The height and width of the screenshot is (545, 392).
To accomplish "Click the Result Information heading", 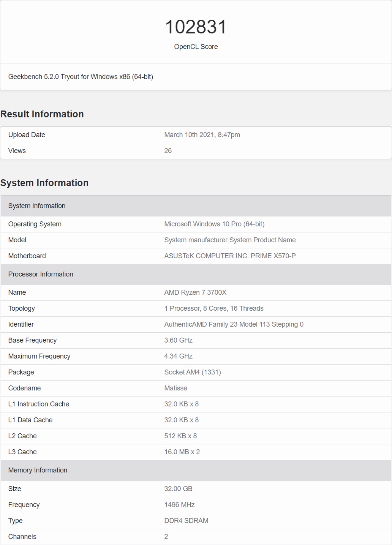I will pos(42,114).
